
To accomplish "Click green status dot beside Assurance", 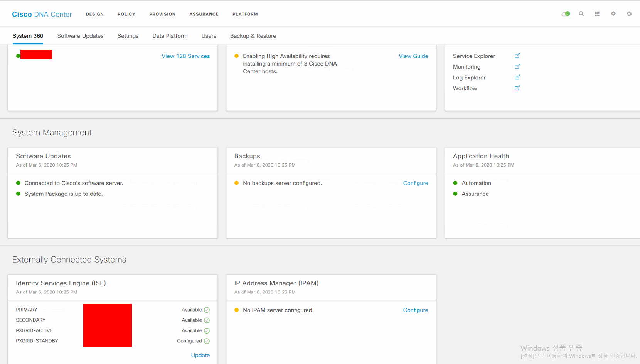I will click(455, 194).
